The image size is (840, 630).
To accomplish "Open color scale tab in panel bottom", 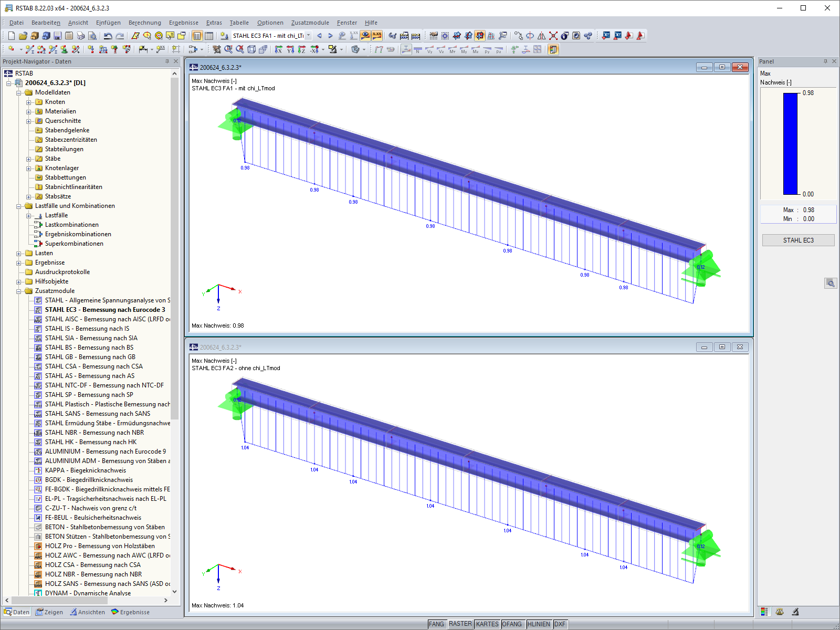I will (x=764, y=612).
